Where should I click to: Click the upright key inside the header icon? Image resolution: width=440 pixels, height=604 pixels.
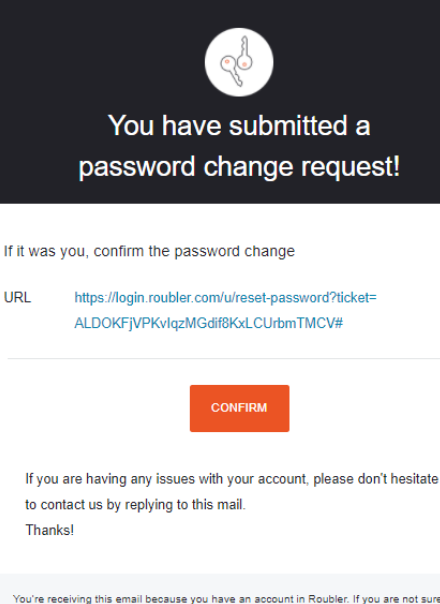245,54
